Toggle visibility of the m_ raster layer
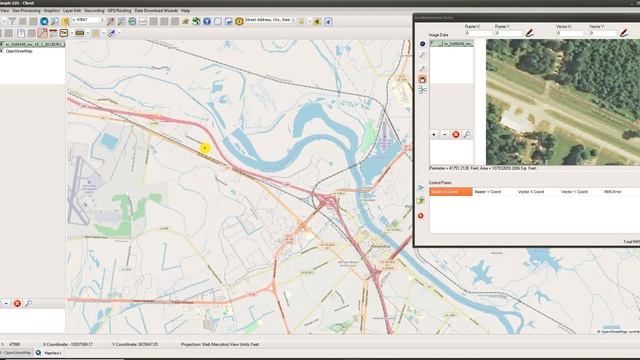This screenshot has width=640, height=360. [2, 44]
